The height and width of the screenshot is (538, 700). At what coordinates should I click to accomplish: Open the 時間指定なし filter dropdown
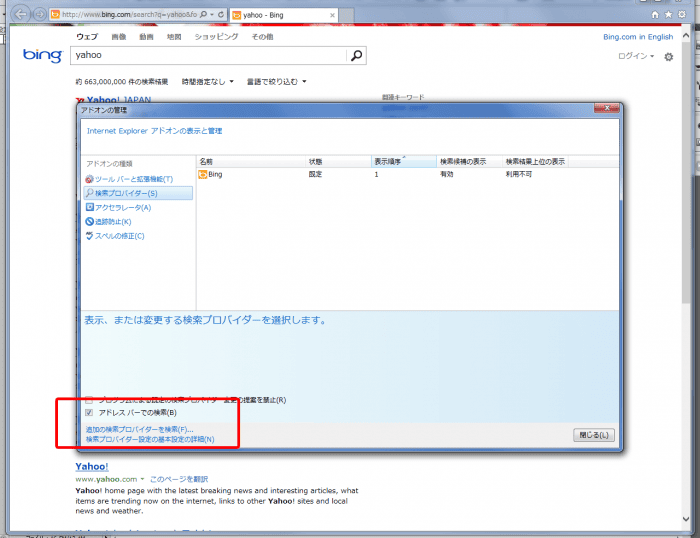pos(208,82)
